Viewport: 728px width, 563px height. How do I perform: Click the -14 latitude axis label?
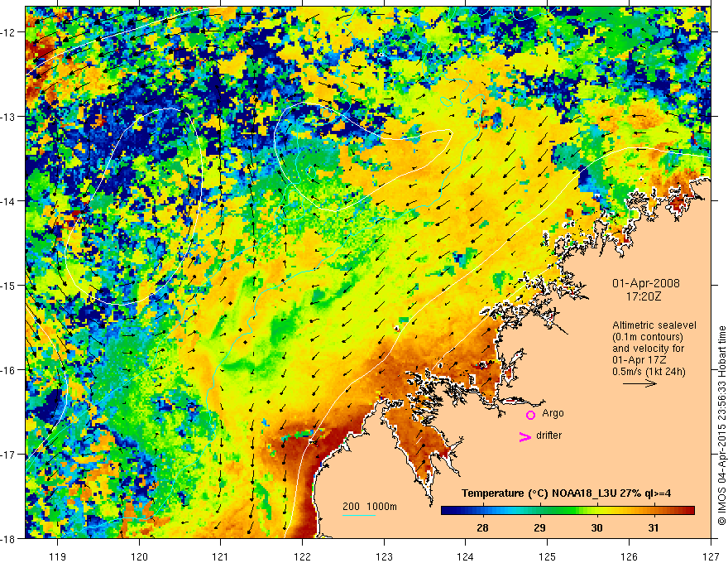(8, 201)
